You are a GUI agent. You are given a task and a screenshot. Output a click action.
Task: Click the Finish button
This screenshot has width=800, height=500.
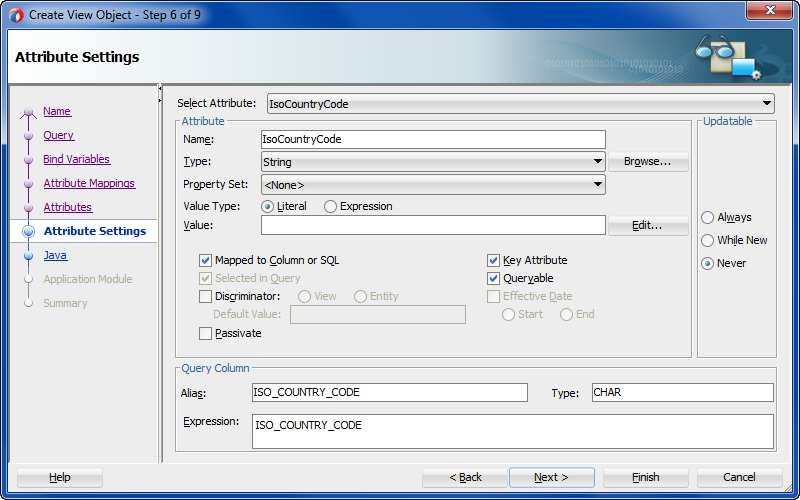coord(645,478)
